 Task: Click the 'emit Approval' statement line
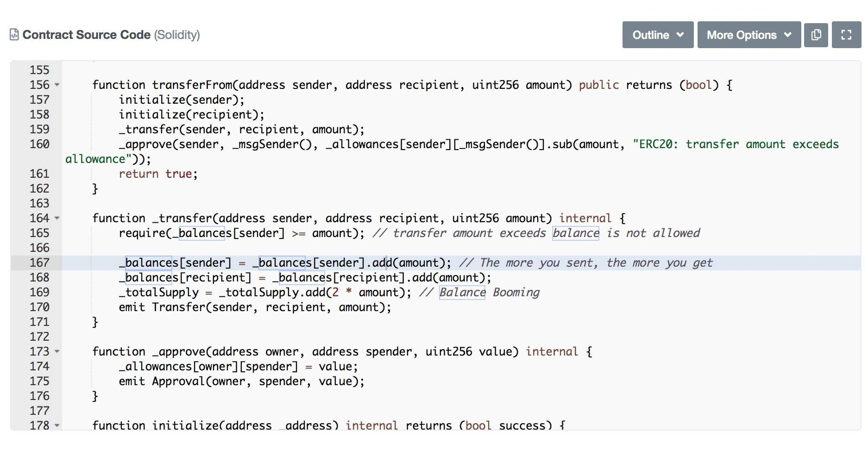point(241,381)
